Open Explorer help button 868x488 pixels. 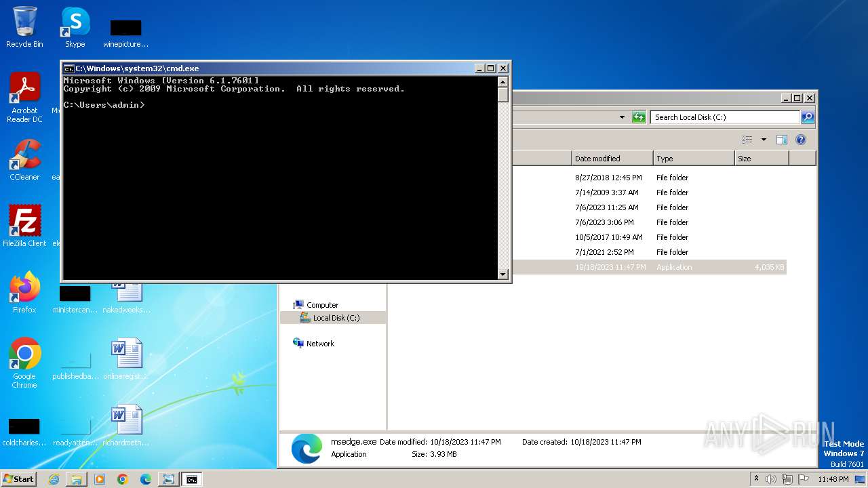click(800, 140)
